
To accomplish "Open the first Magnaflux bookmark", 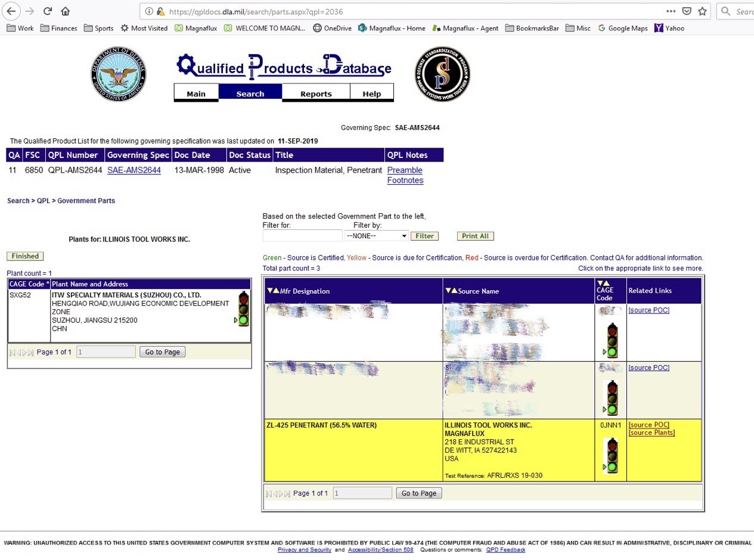I will tap(196, 28).
